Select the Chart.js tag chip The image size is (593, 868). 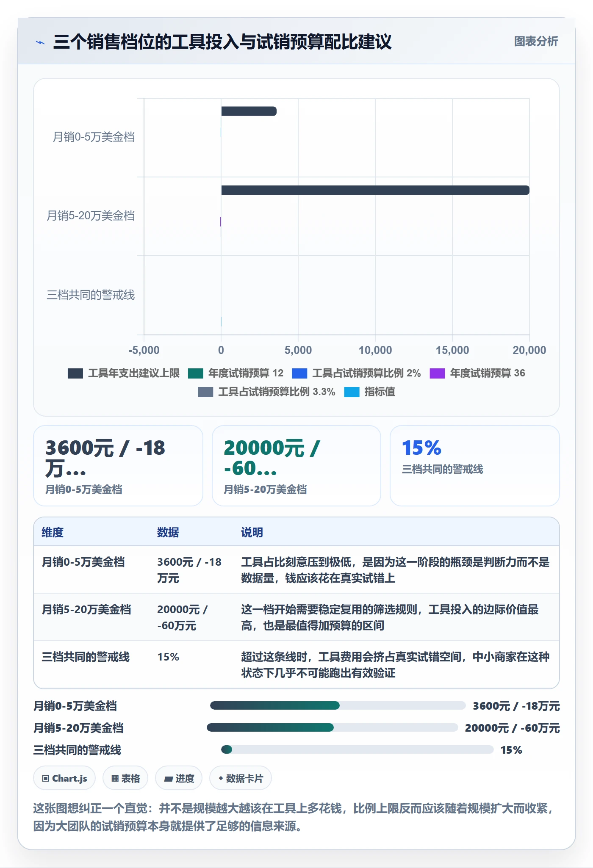[x=64, y=778]
